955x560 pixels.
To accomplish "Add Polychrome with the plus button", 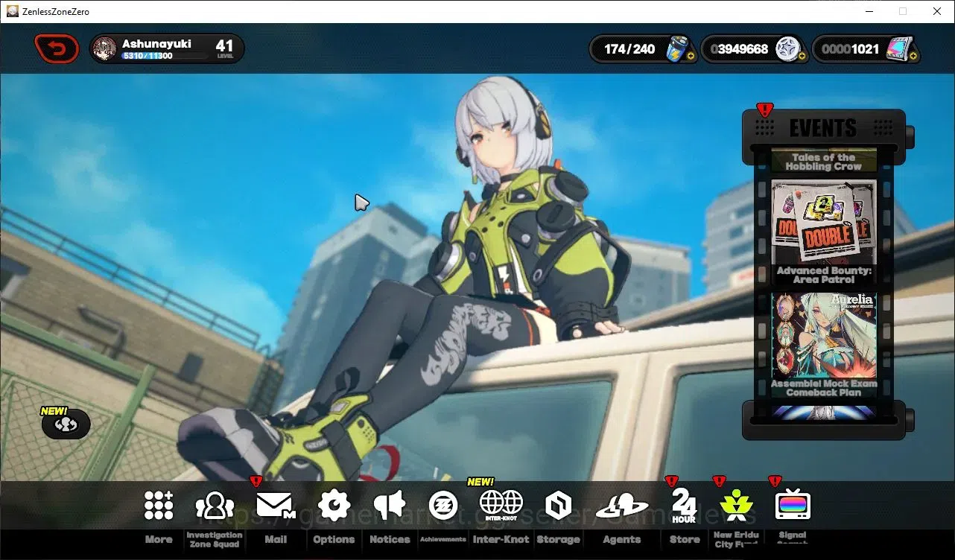I will (913, 56).
